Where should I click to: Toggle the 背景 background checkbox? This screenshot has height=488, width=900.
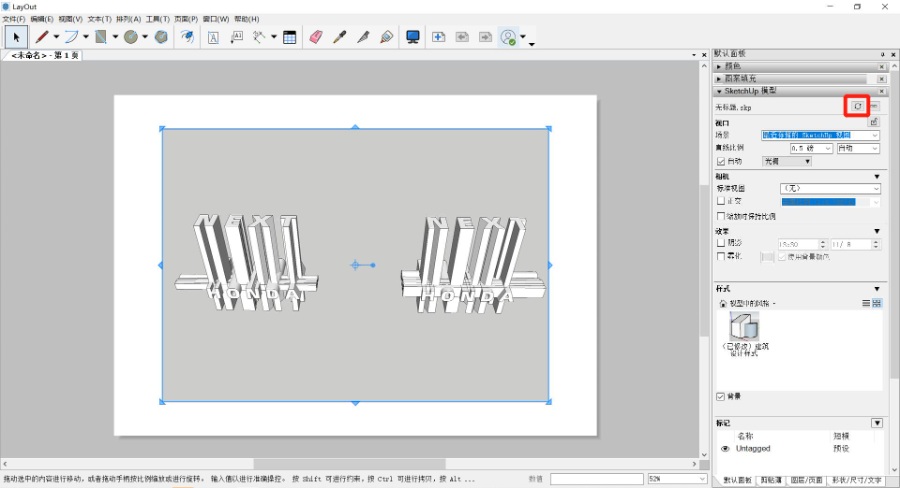coord(720,396)
